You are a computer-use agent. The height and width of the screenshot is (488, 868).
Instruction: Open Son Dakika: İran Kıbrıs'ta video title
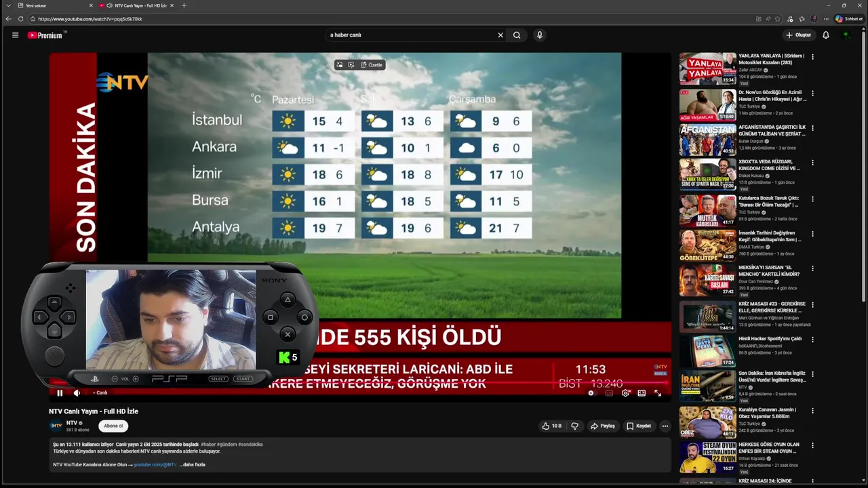tap(772, 377)
